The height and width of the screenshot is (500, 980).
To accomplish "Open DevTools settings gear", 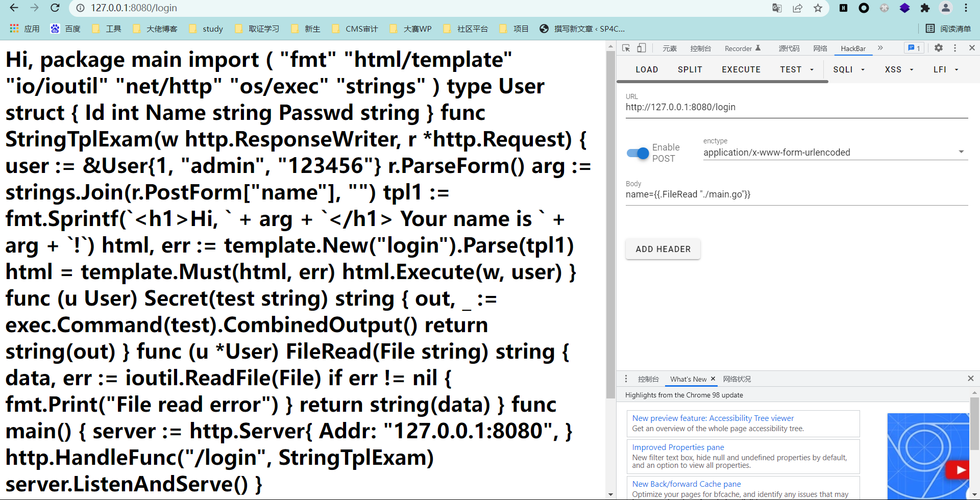I will pyautogui.click(x=938, y=48).
